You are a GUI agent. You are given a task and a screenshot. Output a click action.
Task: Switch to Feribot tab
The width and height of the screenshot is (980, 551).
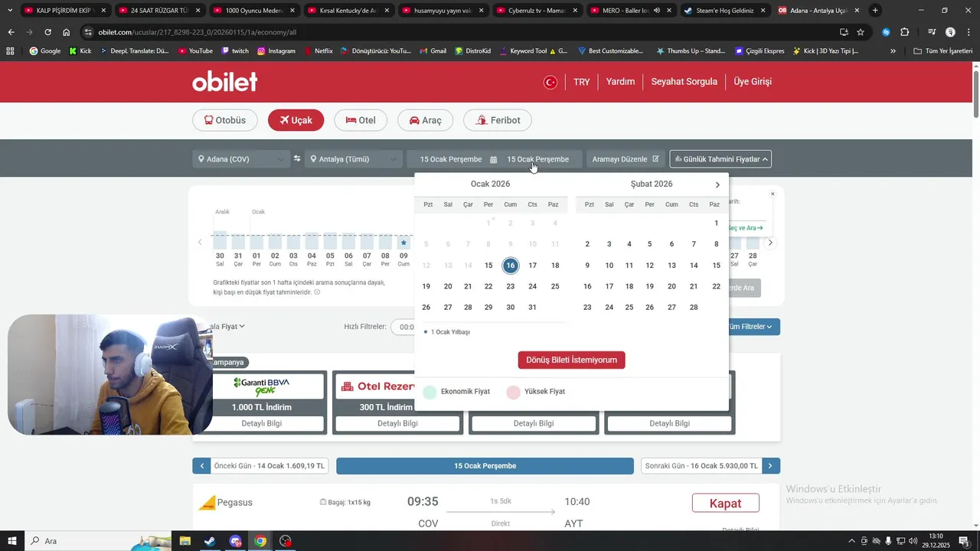click(498, 120)
